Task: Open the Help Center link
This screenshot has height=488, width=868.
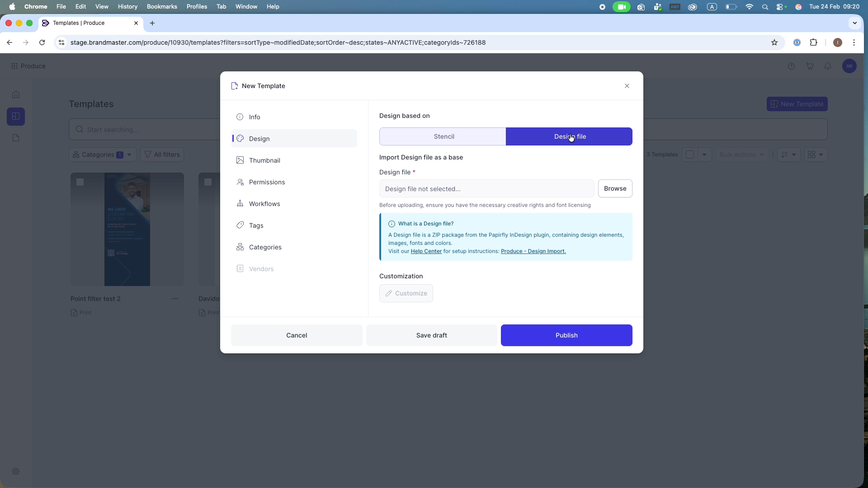Action: click(x=426, y=251)
